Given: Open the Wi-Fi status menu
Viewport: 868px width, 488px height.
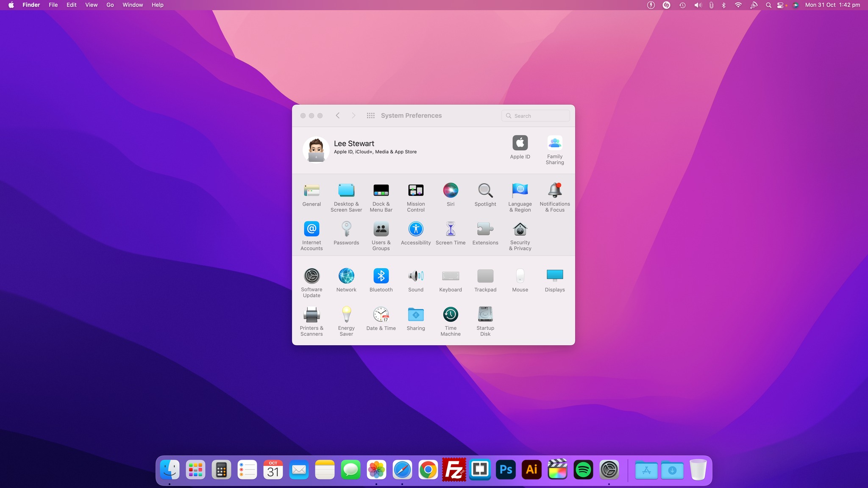Looking at the screenshot, I should click(738, 5).
